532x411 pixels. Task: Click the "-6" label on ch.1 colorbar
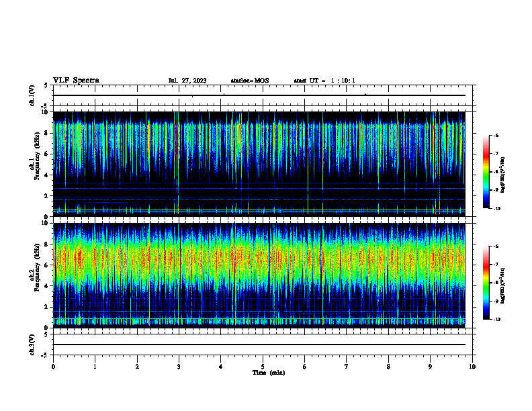pos(495,136)
